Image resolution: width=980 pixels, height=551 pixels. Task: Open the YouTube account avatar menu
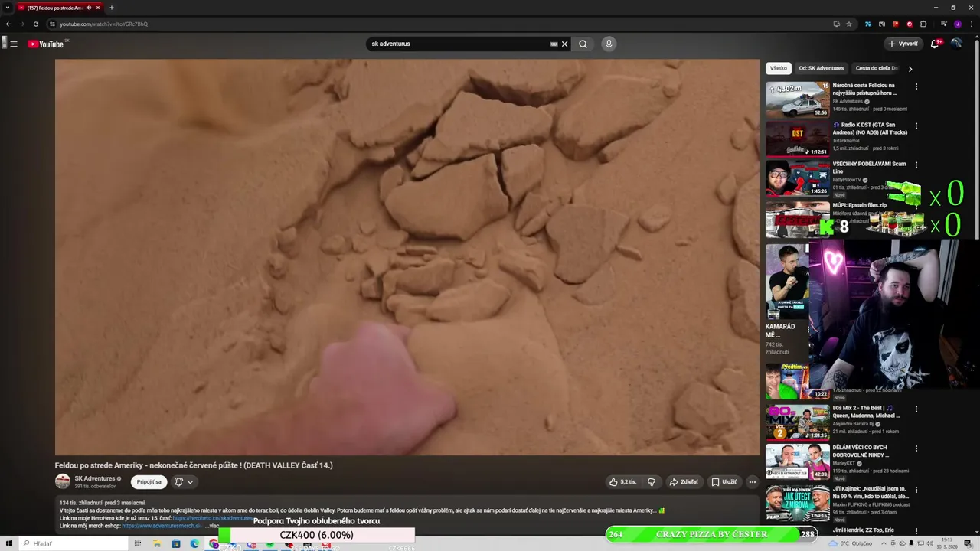pos(956,44)
